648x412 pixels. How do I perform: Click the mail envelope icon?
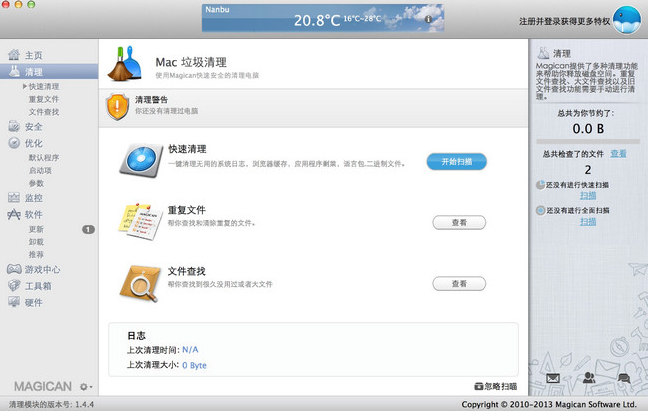(553, 378)
